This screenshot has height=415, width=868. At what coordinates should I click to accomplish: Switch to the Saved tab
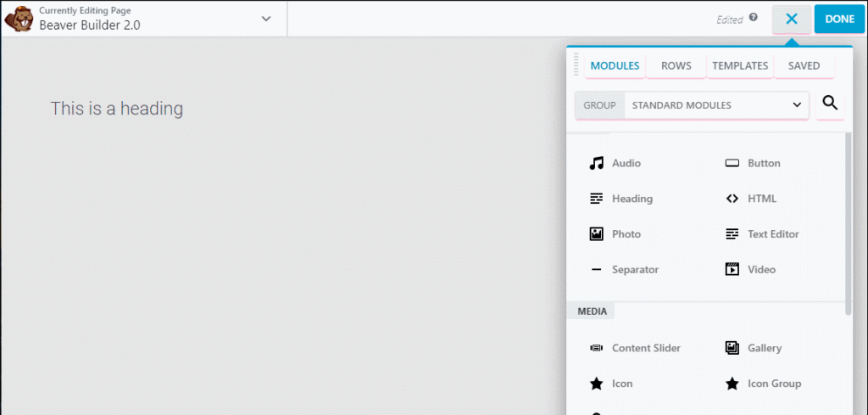pos(804,65)
